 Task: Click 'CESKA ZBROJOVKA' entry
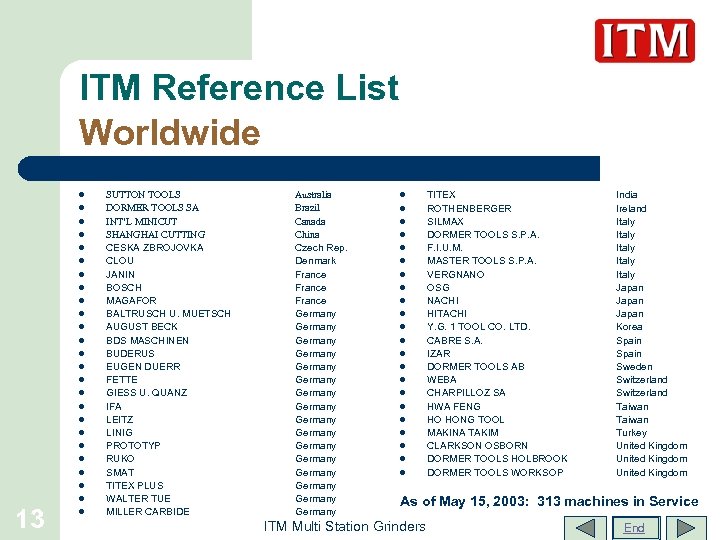point(154,248)
